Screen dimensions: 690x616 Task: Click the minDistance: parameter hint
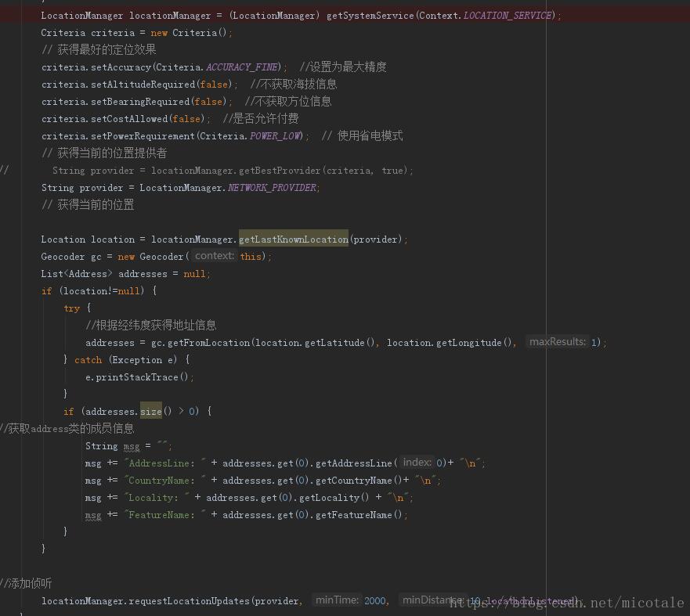point(432,600)
